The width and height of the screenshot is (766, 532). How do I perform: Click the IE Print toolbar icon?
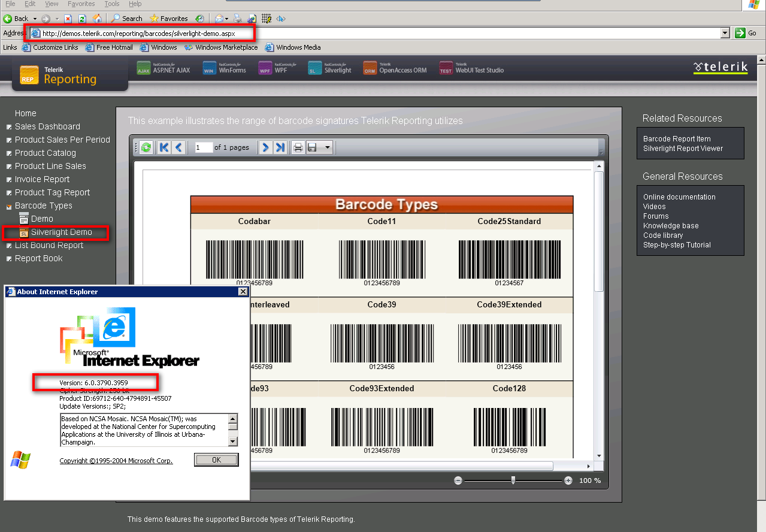pos(238,19)
